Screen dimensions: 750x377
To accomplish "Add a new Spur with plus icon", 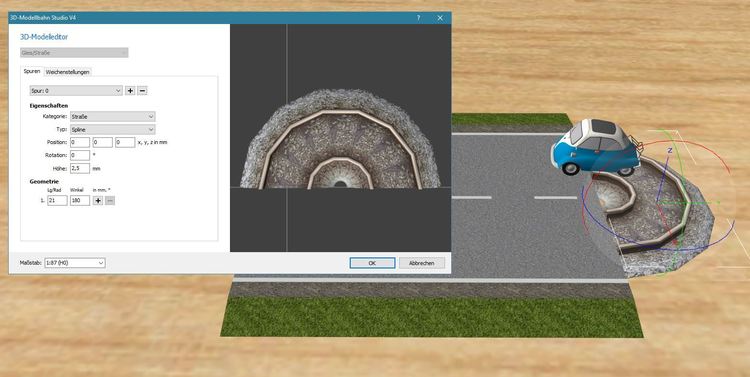I will pos(130,90).
